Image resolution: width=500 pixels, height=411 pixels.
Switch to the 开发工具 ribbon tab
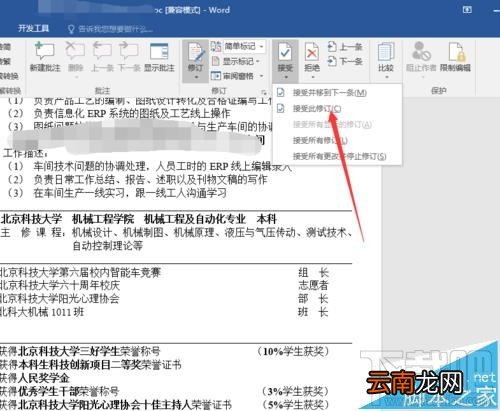pos(33,29)
